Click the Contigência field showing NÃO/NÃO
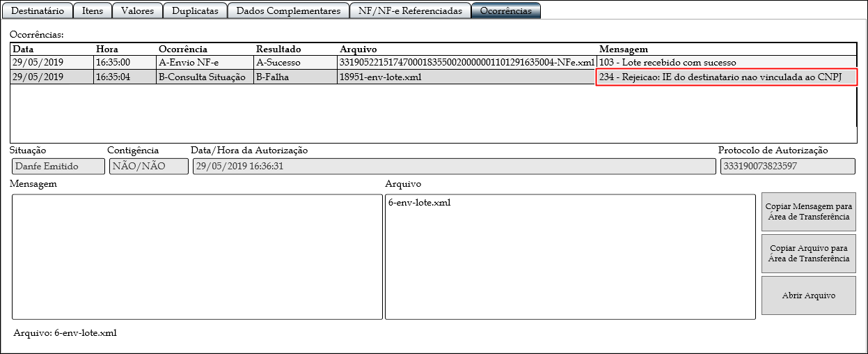This screenshot has height=354, width=868. point(148,167)
